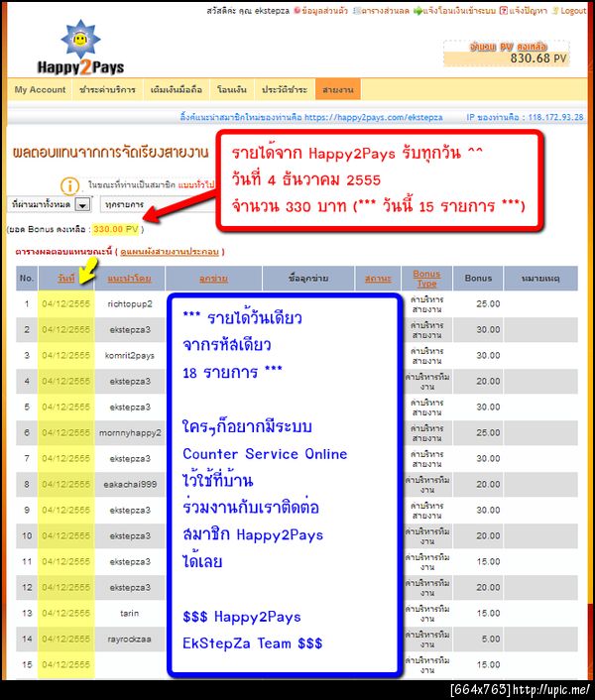Open the เติมเงินมือถือ tab
The height and width of the screenshot is (700, 595).
(177, 90)
